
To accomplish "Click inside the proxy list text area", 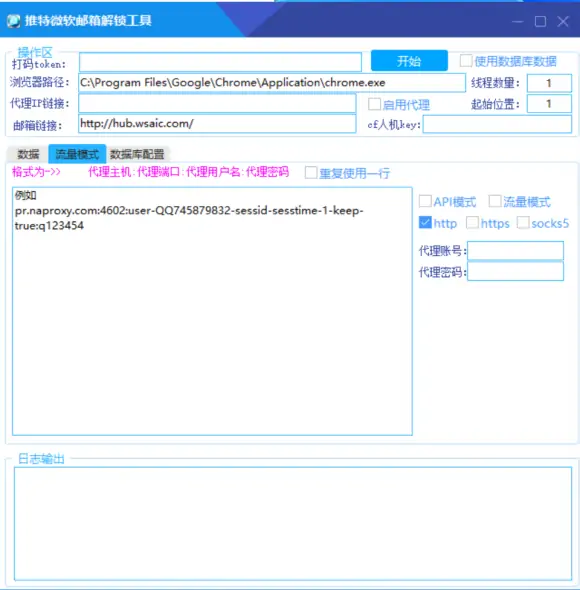I will 212,311.
